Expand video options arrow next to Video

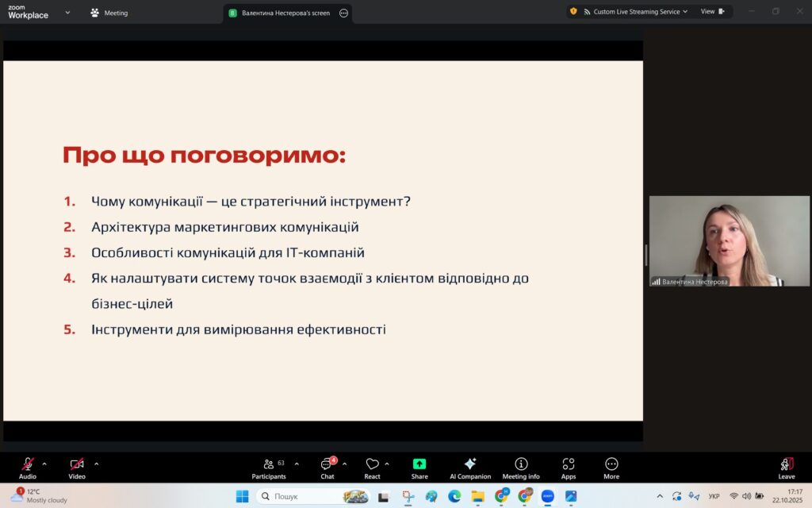coord(97,464)
